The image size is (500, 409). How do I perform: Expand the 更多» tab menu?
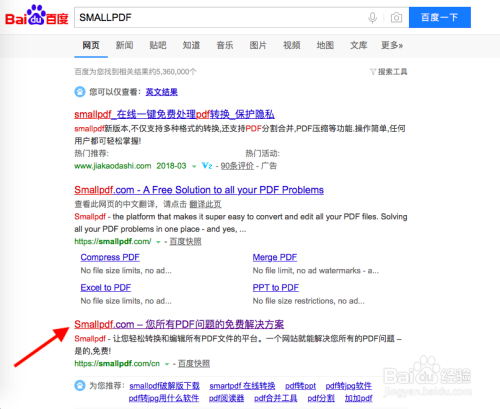pos(392,45)
